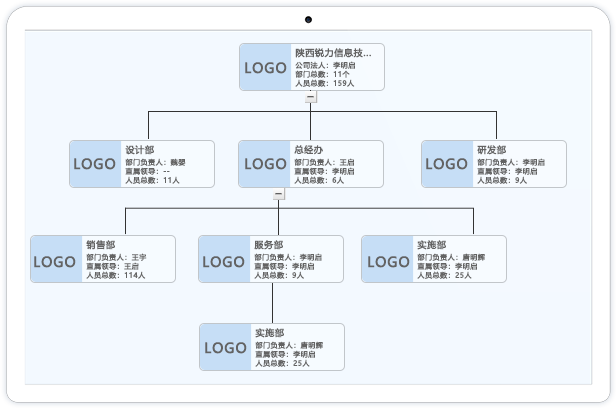Click 直属领导: 王启 on 销售部 card
The image size is (616, 409).
(x=112, y=266)
